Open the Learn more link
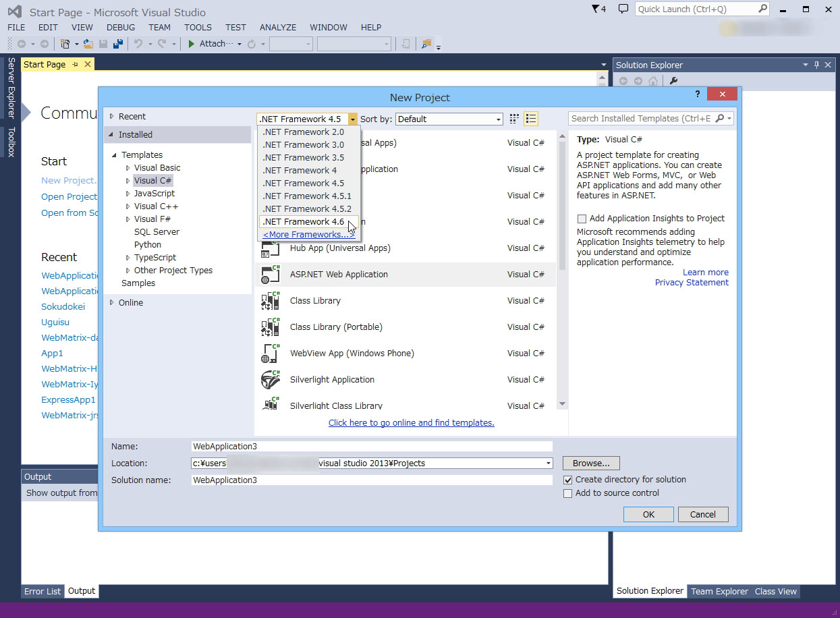840x618 pixels. (x=706, y=273)
